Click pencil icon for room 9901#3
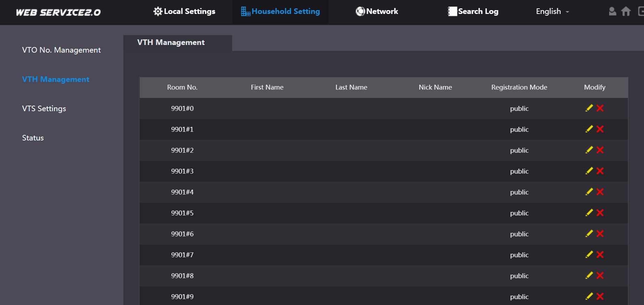Viewport: 644px width, 305px height. [x=589, y=171]
